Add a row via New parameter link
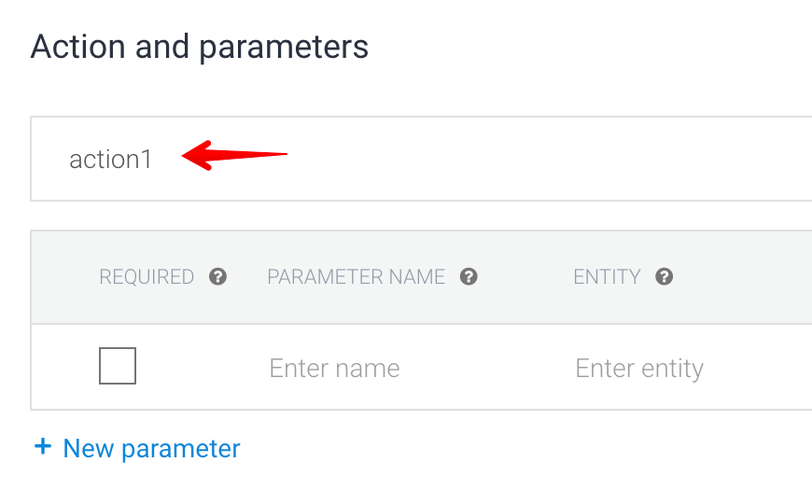The height and width of the screenshot is (504, 812). click(137, 448)
